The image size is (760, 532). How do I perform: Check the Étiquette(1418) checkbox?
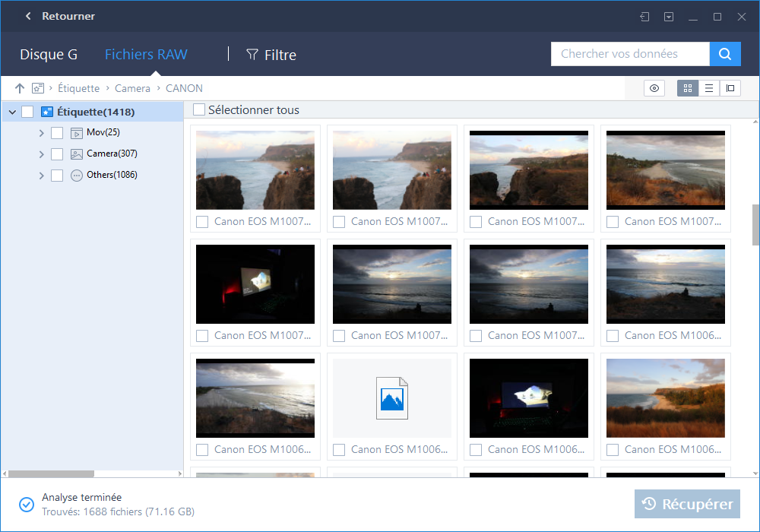coord(27,112)
